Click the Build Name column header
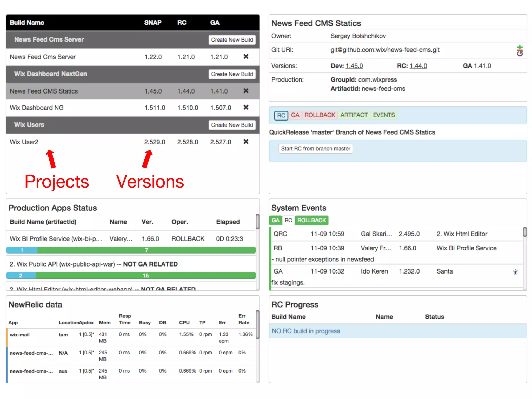The image size is (532, 399). 27,23
